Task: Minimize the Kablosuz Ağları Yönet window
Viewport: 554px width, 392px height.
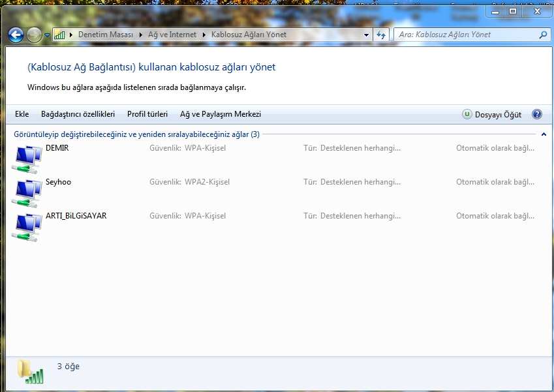Action: coord(495,11)
